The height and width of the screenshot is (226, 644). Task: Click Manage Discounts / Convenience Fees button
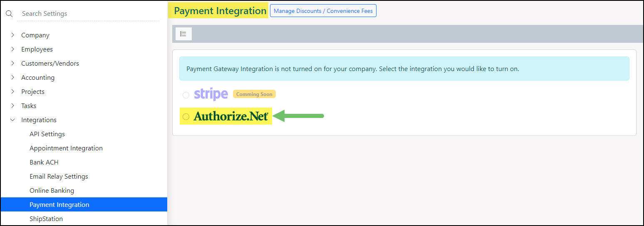(x=323, y=11)
